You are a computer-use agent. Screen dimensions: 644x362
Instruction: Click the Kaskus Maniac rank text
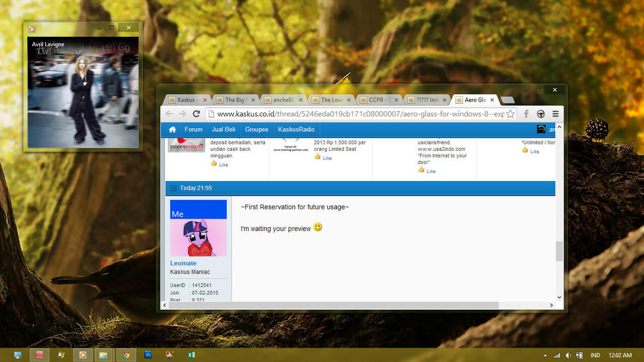pos(190,272)
